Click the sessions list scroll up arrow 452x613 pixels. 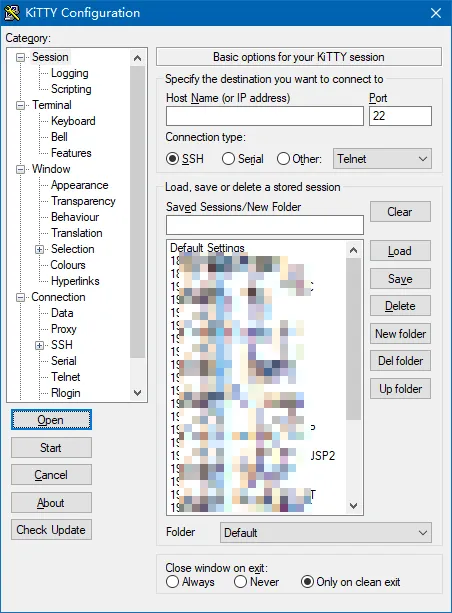[353, 250]
